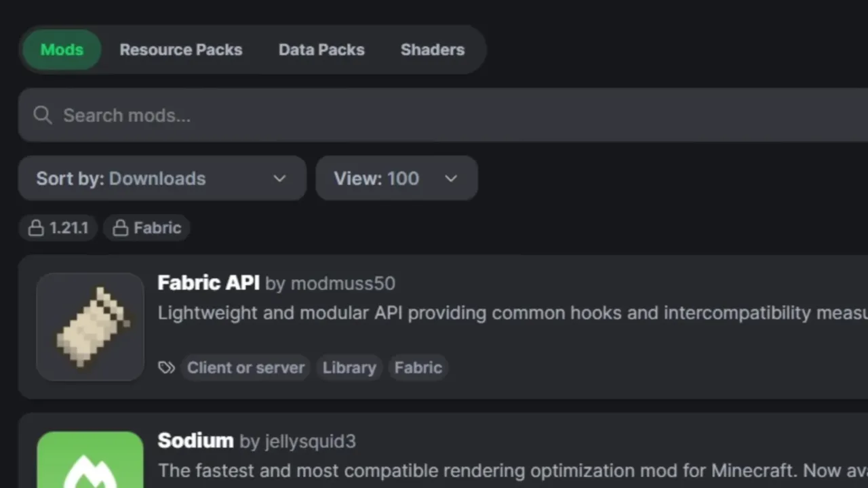Open the View: 100 dropdown
The height and width of the screenshot is (488, 868).
point(396,178)
